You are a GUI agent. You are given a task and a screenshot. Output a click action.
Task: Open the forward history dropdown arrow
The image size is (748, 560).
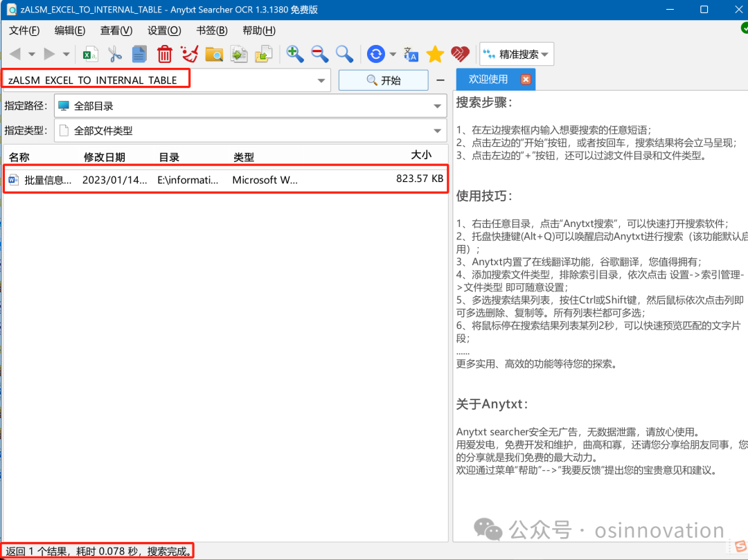pyautogui.click(x=66, y=54)
